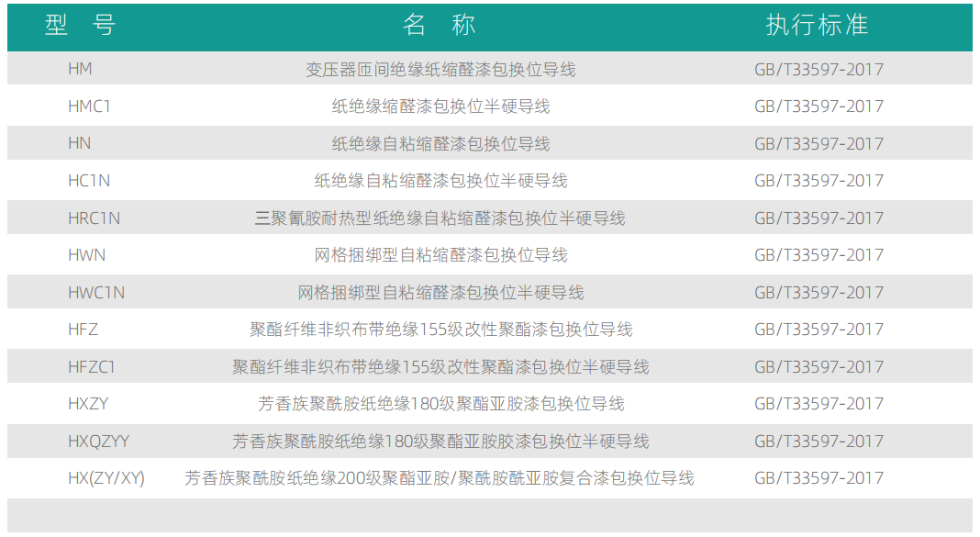Click the GB/T33597-2017 standard in HX(ZY/XY) row
Screen dimensions: 980x537
(x=819, y=478)
